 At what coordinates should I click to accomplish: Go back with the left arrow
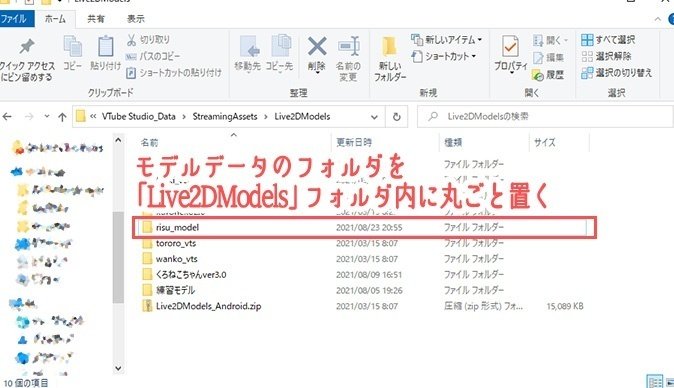pyautogui.click(x=7, y=116)
